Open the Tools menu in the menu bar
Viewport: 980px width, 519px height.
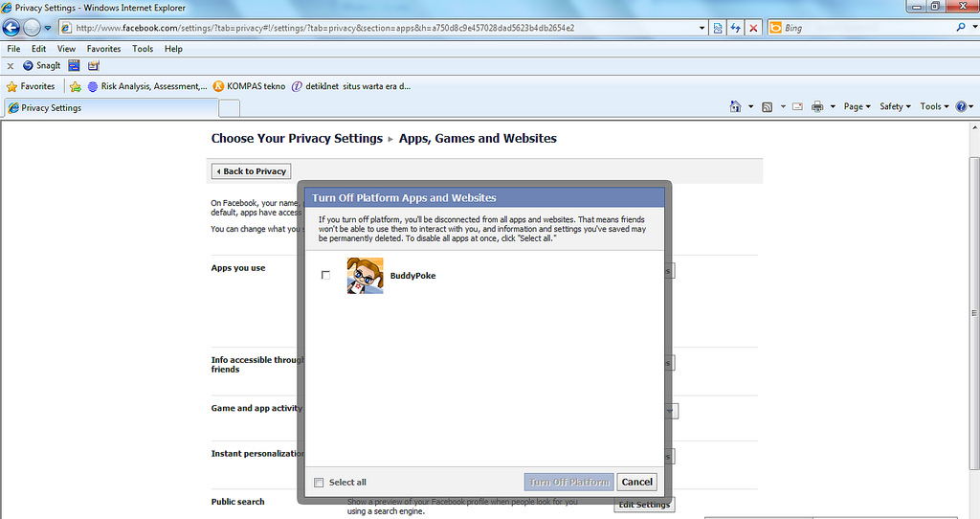coord(143,48)
